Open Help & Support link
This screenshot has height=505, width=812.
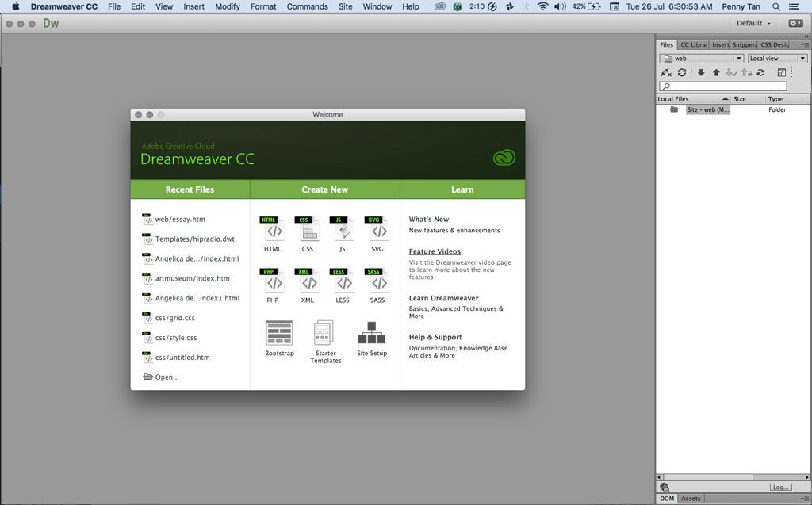tap(435, 337)
